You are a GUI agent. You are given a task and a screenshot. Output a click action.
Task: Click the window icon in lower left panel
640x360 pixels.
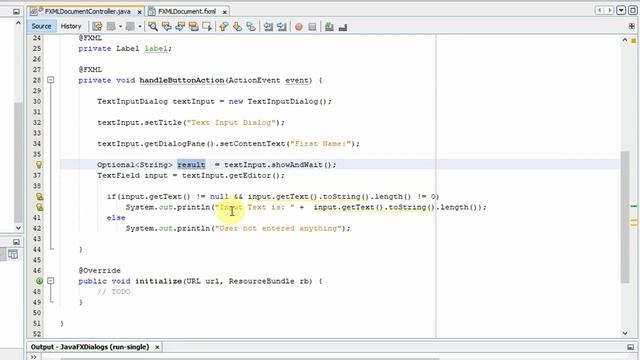13,254
